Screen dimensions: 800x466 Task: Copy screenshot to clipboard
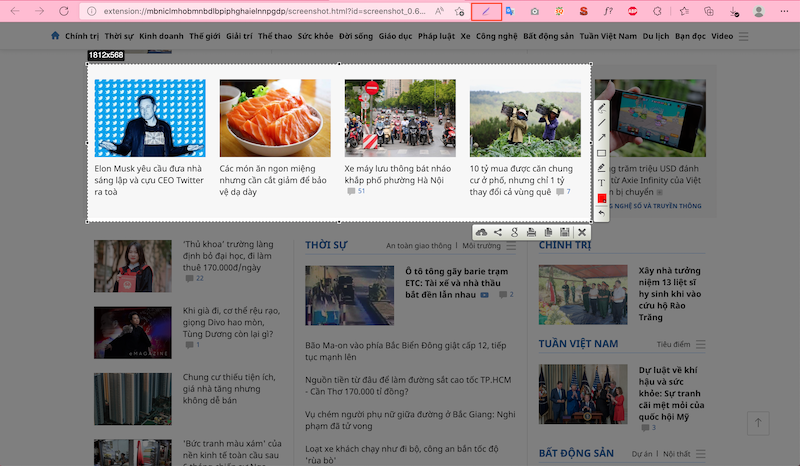point(547,232)
